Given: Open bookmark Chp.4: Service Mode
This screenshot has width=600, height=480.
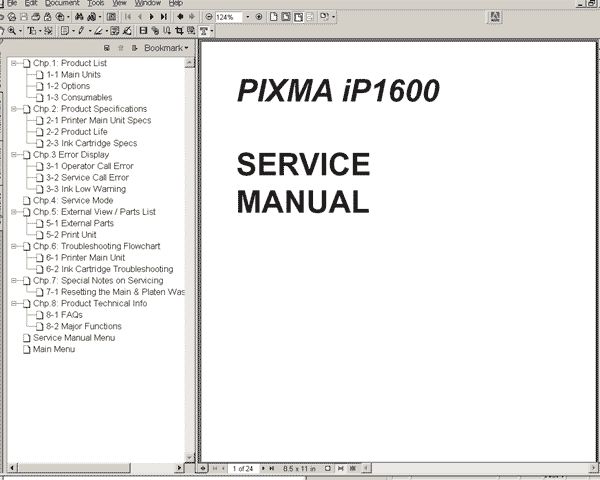Looking at the screenshot, I should tap(73, 201).
